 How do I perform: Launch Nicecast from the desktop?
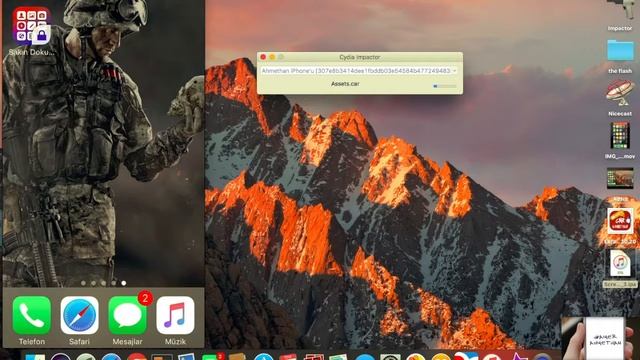click(620, 93)
